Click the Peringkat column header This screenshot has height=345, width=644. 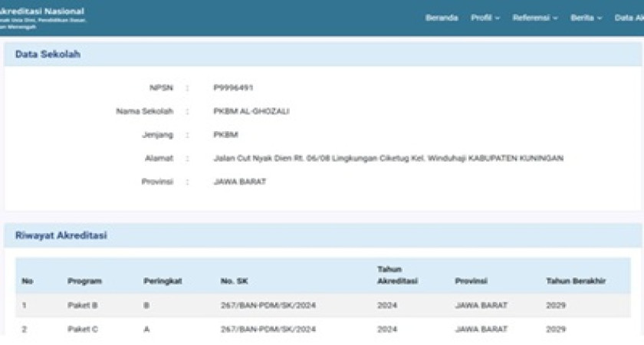tap(163, 281)
